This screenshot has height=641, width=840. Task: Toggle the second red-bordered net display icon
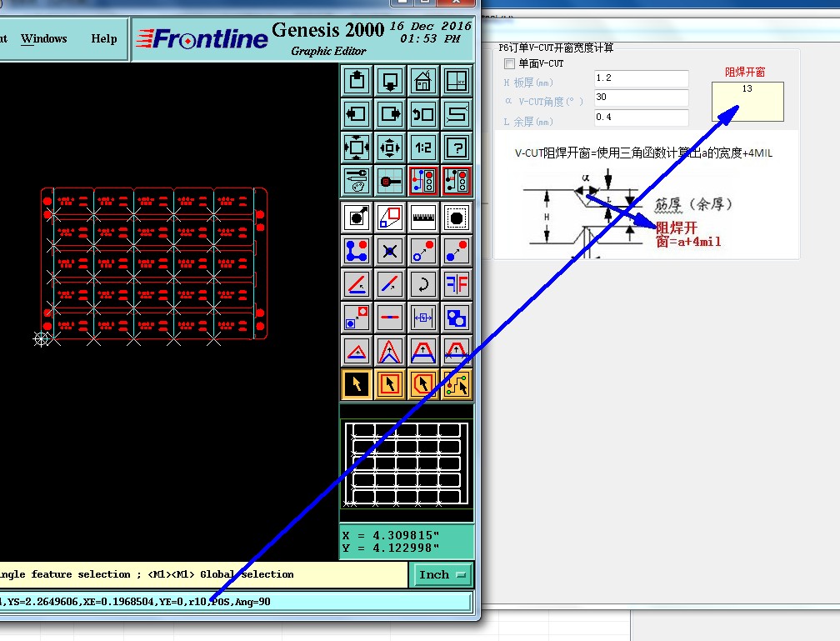click(457, 181)
